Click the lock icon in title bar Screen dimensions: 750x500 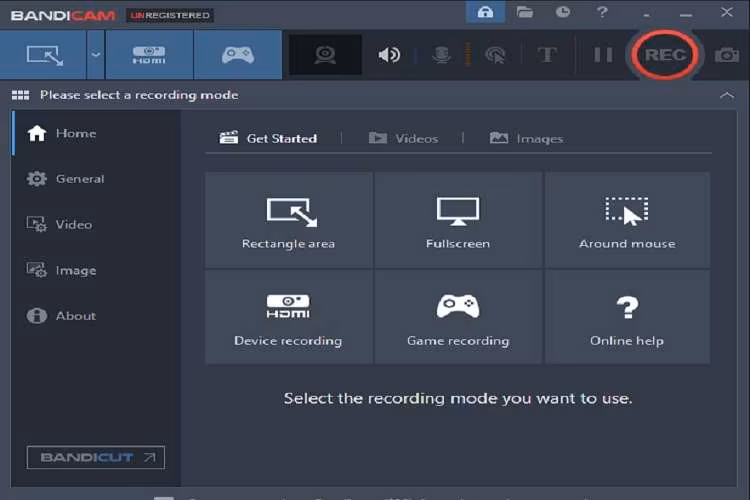click(485, 12)
